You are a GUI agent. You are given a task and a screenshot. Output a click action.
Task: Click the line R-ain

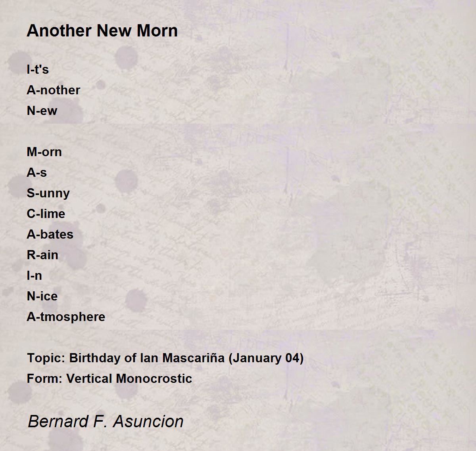tap(42, 255)
